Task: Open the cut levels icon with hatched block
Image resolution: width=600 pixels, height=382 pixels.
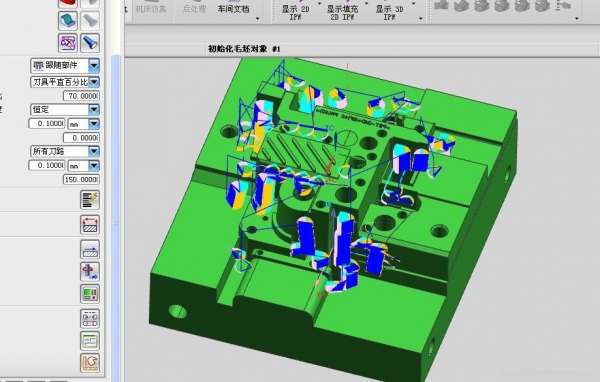Action: 90,224
